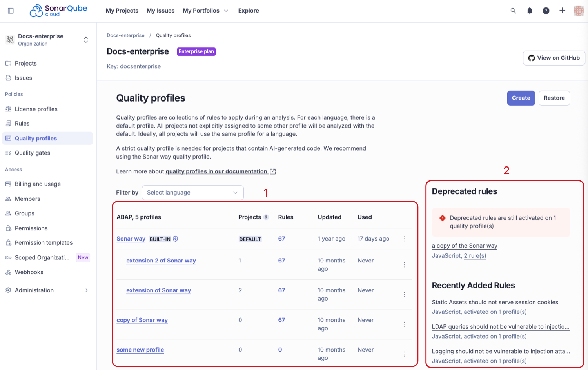This screenshot has height=370, width=588.
Task: Open the quality profiles documentation link
Action: coord(217,171)
